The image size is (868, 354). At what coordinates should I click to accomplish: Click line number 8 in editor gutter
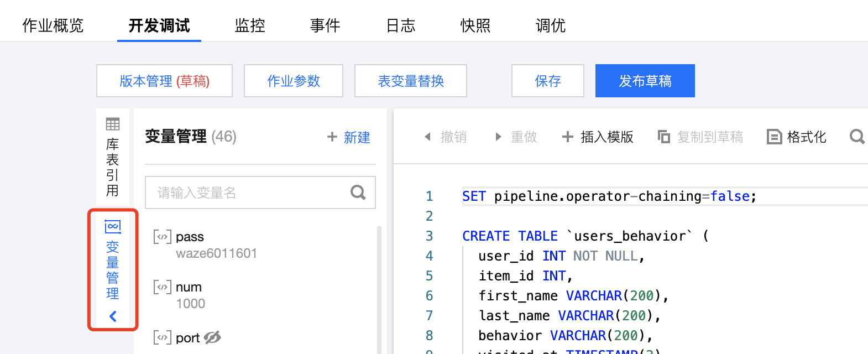[x=429, y=336]
